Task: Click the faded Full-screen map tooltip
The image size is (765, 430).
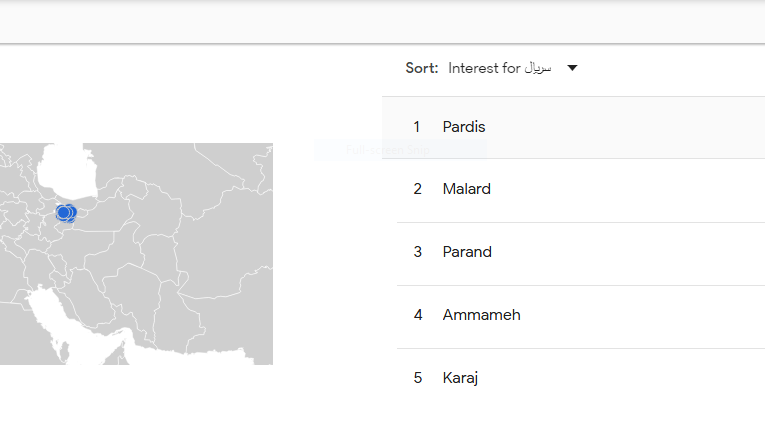Action: [x=400, y=150]
